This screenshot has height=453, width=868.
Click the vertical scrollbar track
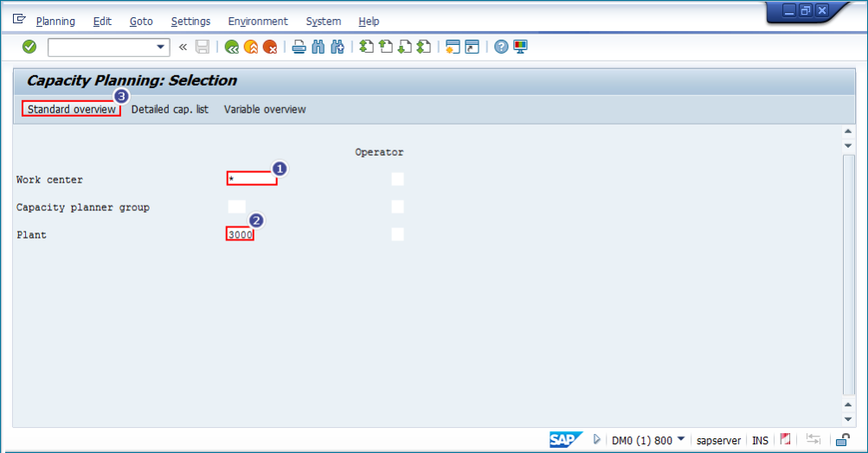click(848, 277)
